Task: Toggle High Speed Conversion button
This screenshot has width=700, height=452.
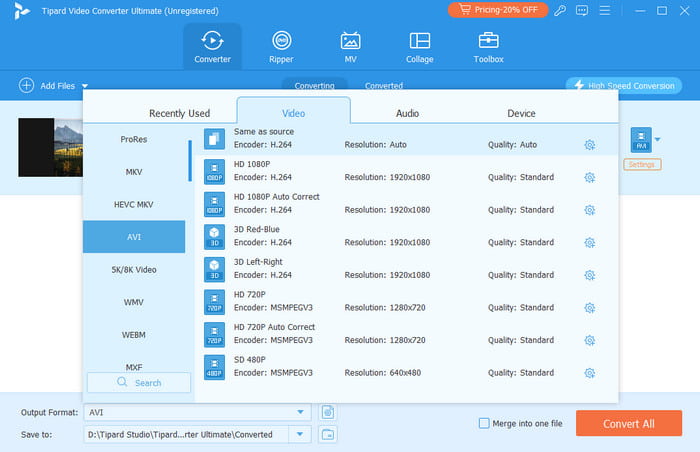Action: click(x=624, y=85)
